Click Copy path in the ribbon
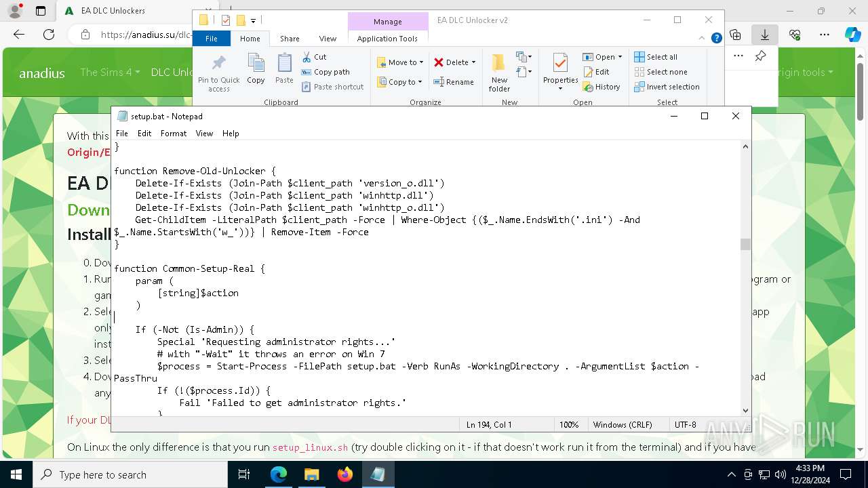868x488 pixels. click(x=325, y=72)
